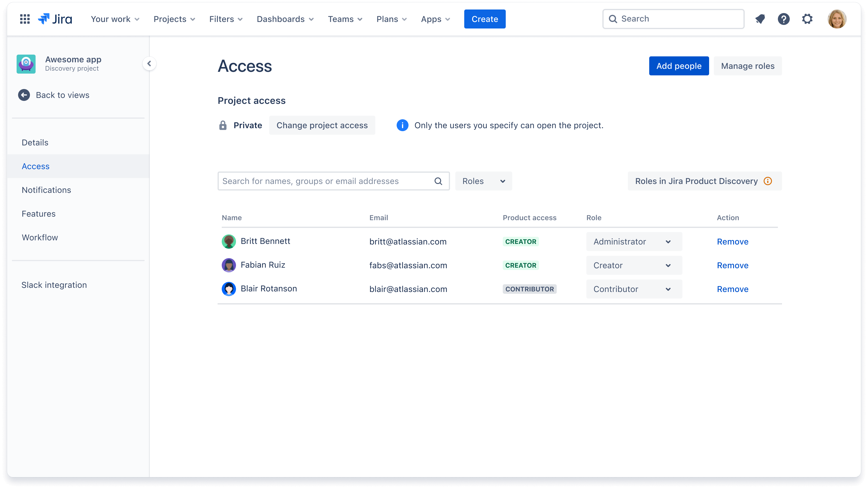This screenshot has height=489, width=868.
Task: Click the Private lock icon toggle
Action: coord(223,126)
